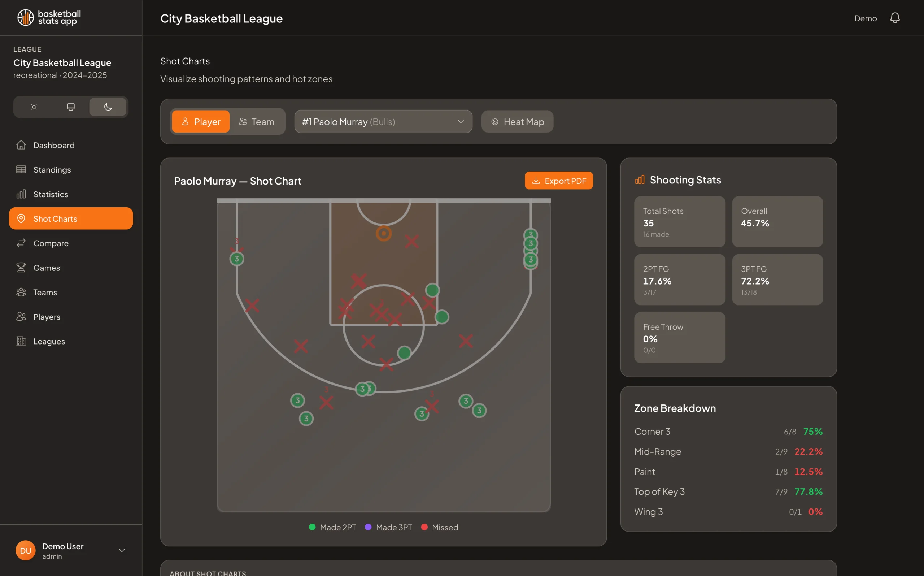Select the Standings table icon

pos(21,169)
